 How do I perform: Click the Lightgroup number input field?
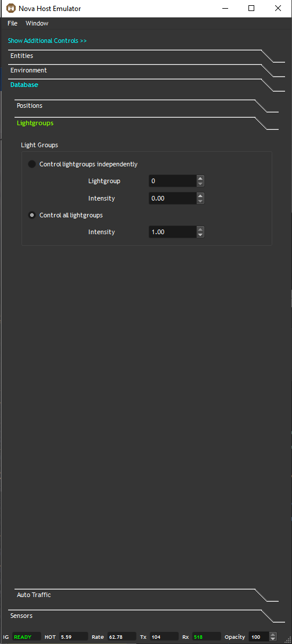click(172, 181)
